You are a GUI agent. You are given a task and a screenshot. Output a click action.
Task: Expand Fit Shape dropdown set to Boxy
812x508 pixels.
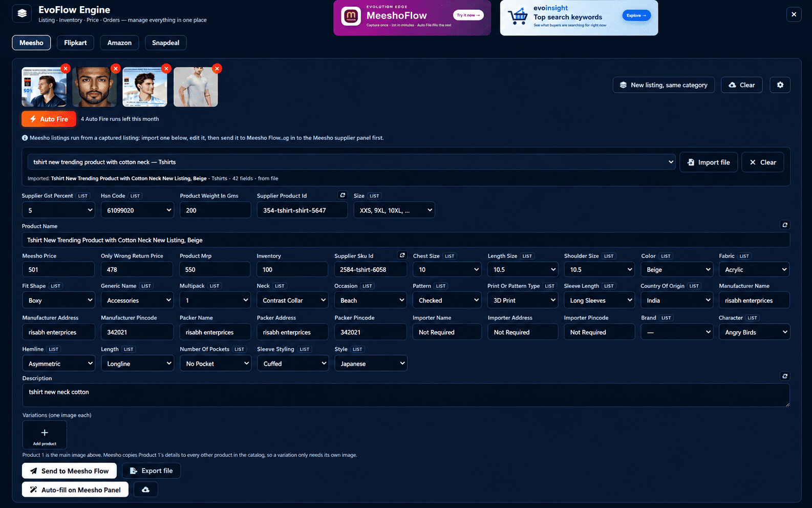tap(58, 300)
